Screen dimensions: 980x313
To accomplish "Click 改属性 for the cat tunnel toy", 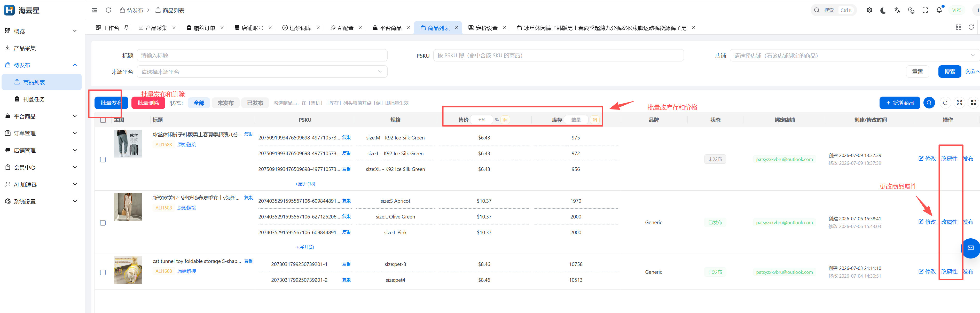I will coord(949,271).
